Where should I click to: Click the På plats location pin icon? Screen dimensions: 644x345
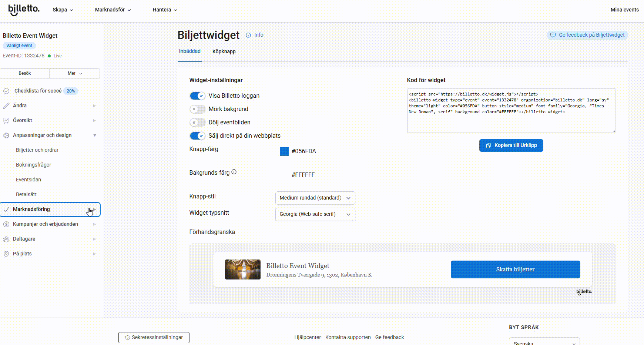point(6,254)
